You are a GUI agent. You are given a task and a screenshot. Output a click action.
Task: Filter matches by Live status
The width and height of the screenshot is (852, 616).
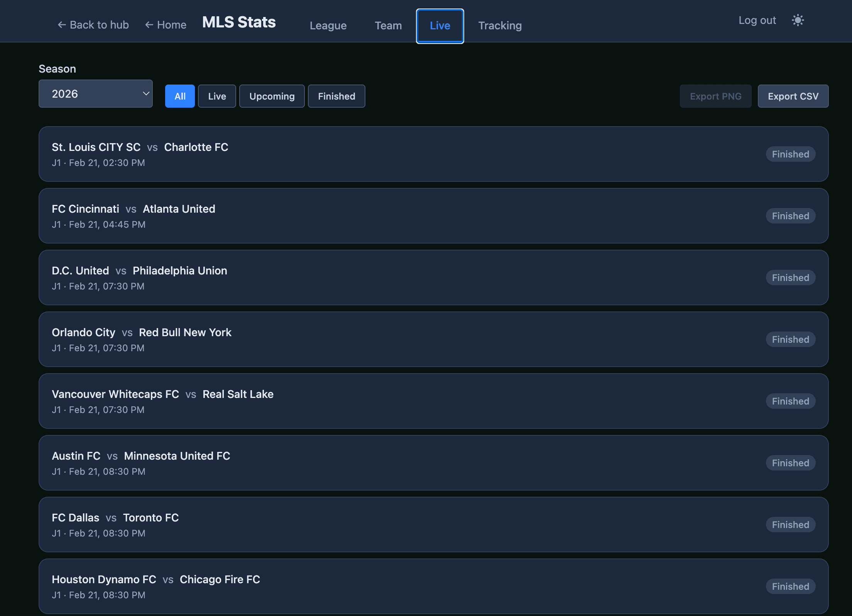217,96
